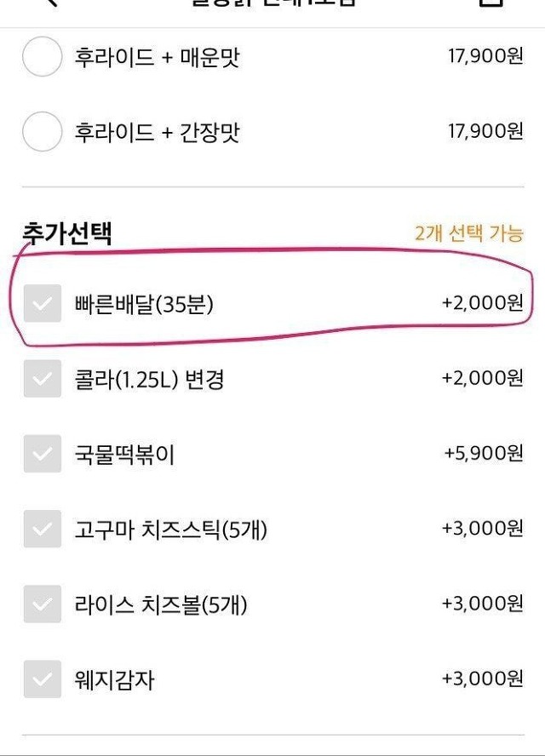Toggle the 콜라(1.25L) 변경 checkbox
The width and height of the screenshot is (545, 756).
click(42, 378)
